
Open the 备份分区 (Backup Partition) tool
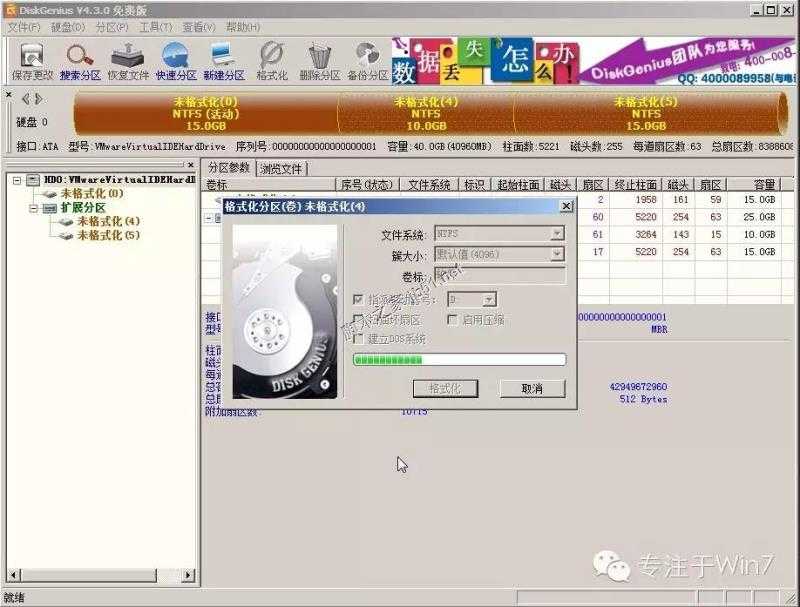pos(366,62)
